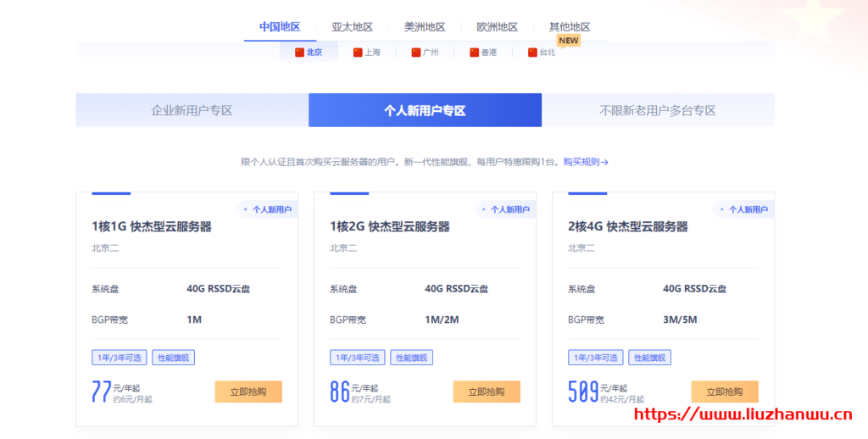This screenshot has height=439, width=868.
Task: Click the flag icon next to 北京
Action: [x=299, y=53]
